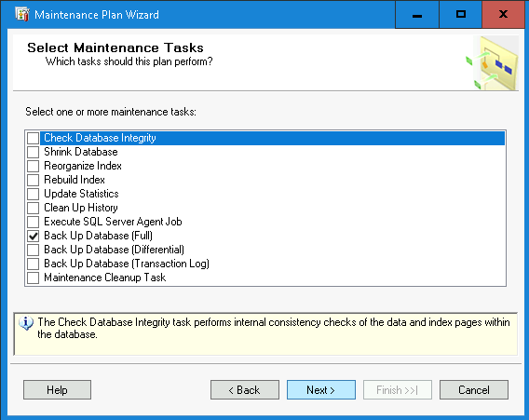Image resolution: width=529 pixels, height=420 pixels.
Task: Select Back Up Database (Transaction Log) text
Action: 127,264
